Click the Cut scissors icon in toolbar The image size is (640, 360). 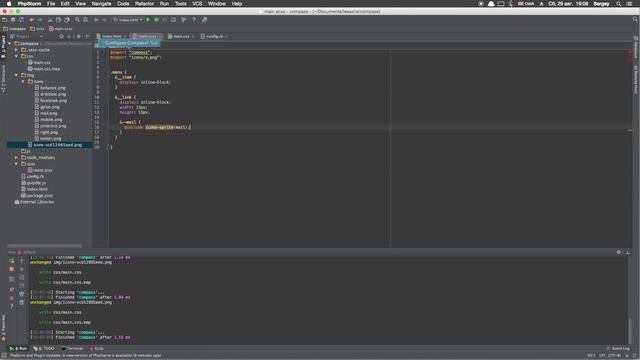tap(50, 20)
